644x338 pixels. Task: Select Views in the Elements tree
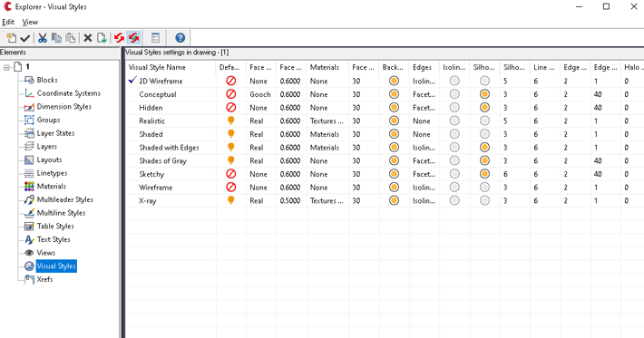(45, 253)
